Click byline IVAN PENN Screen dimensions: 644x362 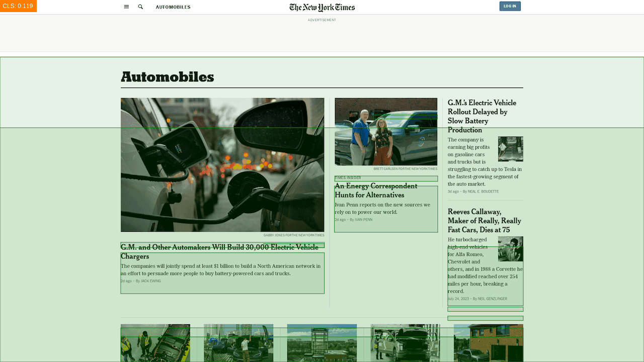click(364, 220)
